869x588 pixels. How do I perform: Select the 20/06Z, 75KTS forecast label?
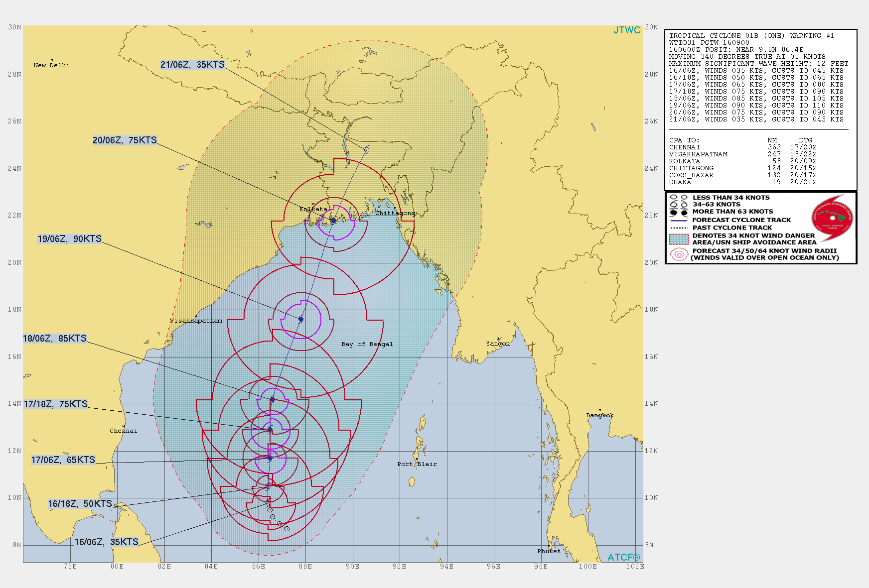coord(125,140)
